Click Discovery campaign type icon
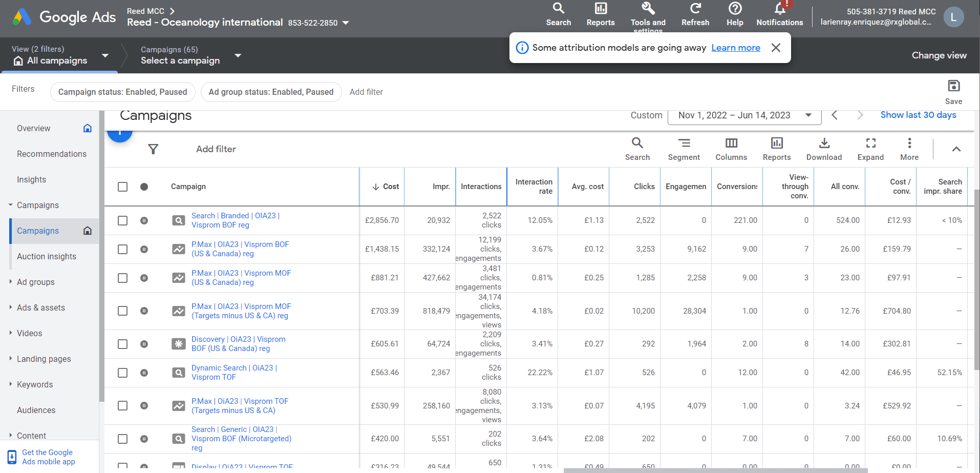 pyautogui.click(x=178, y=344)
